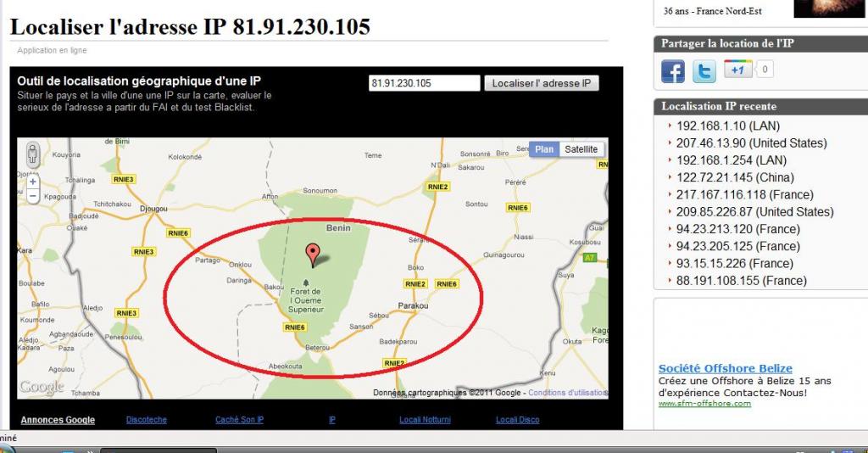Select recent IP 94.23.205.125 (France)
The width and height of the screenshot is (868, 453).
click(738, 246)
